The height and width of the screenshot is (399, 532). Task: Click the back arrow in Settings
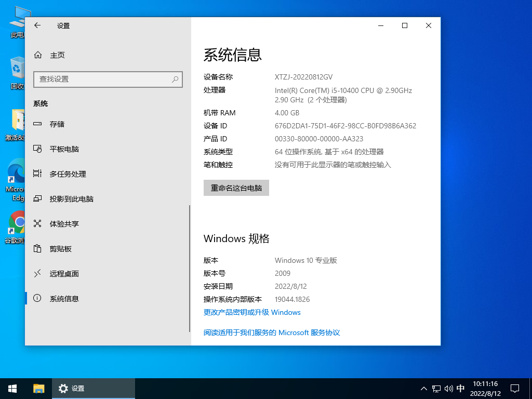36,25
